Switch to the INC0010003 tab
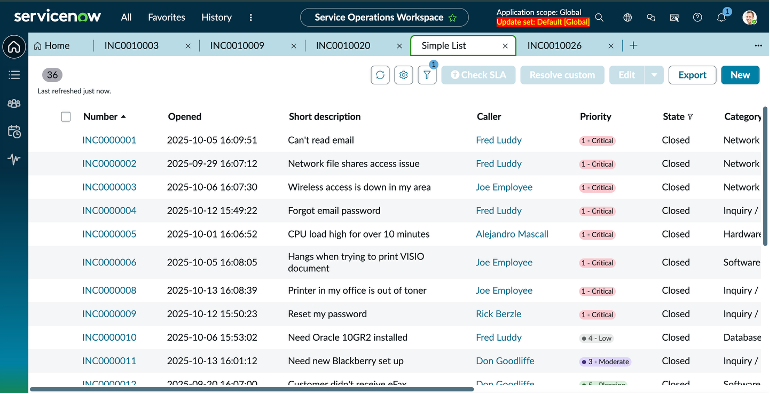This screenshot has height=394, width=770. pyautogui.click(x=131, y=46)
